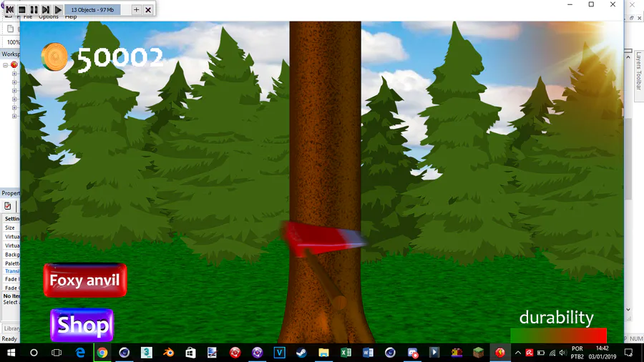The width and height of the screenshot is (644, 362).
Task: Open Wi-Fi network tray icon
Action: tap(552, 353)
